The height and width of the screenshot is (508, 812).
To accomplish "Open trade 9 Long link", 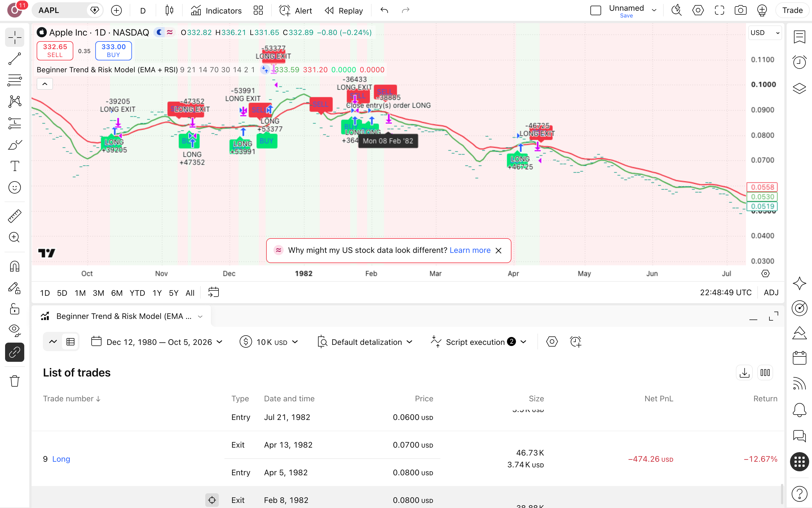I will [x=61, y=459].
